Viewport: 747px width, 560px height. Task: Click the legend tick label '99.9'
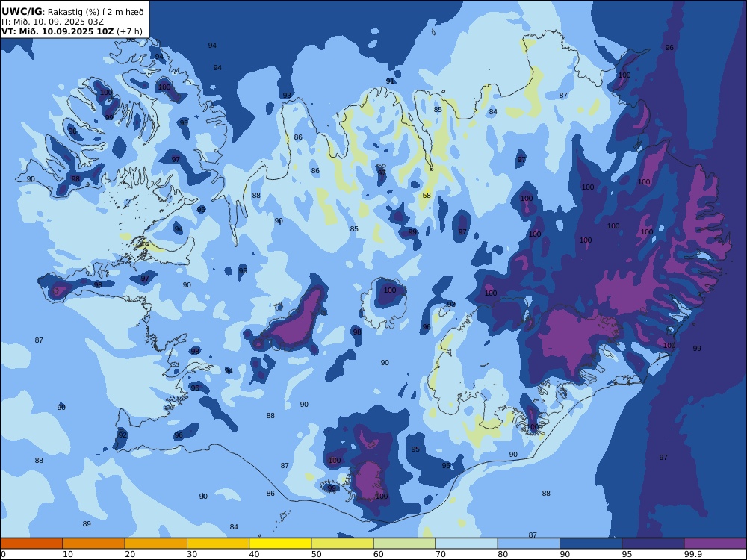pos(692,554)
